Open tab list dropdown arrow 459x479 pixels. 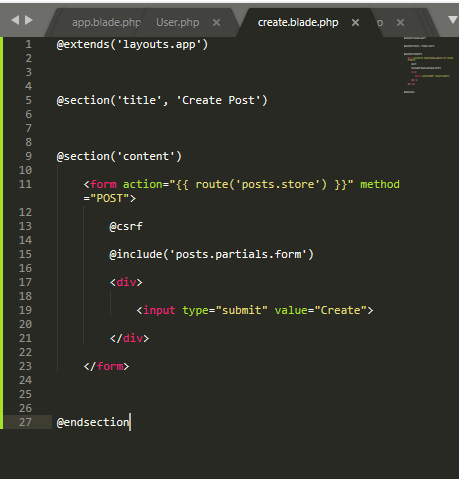453,20
